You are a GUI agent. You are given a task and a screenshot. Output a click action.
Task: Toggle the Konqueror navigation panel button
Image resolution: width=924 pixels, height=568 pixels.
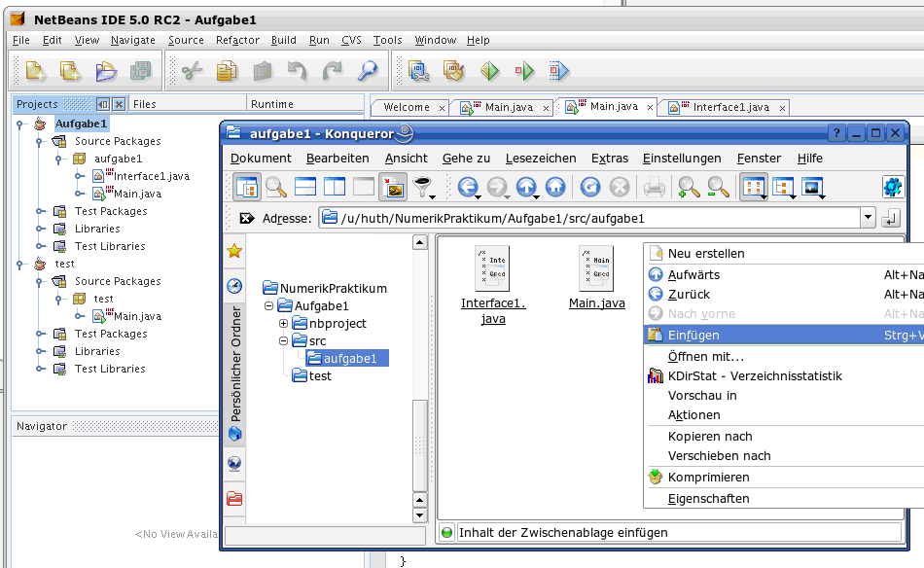(x=247, y=187)
